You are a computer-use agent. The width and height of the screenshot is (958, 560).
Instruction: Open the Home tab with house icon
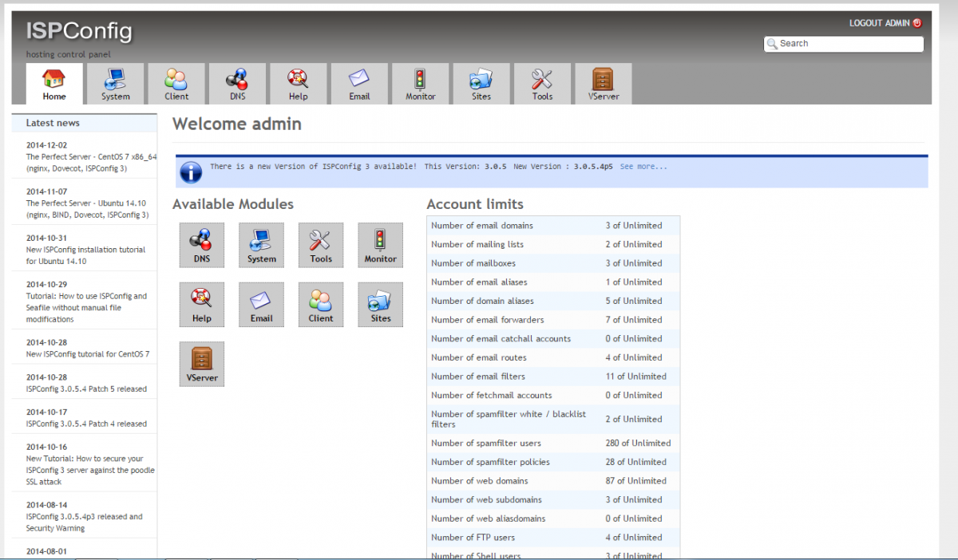click(x=54, y=84)
